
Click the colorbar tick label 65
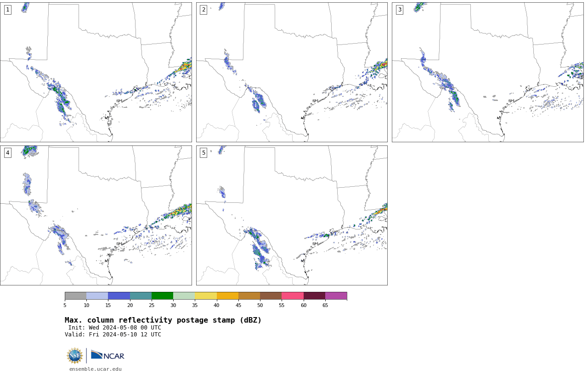pyautogui.click(x=325, y=305)
